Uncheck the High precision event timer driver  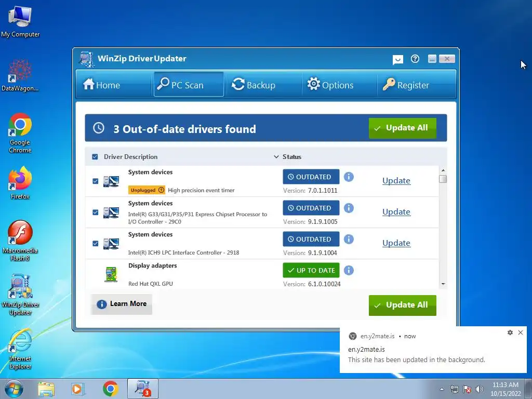click(96, 181)
